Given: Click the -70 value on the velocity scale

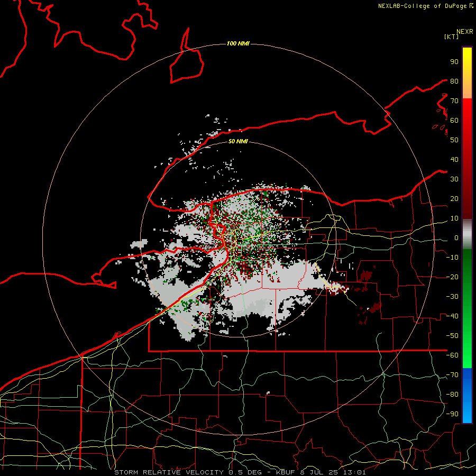Looking at the screenshot, I should click(452, 375).
